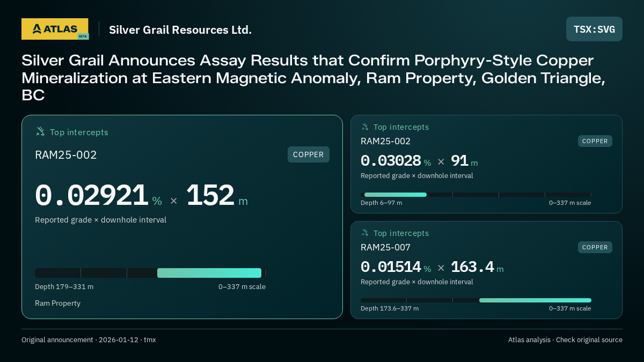644x362 pixels.
Task: Click the depth bar for 179–331 m
Action: tap(150, 273)
